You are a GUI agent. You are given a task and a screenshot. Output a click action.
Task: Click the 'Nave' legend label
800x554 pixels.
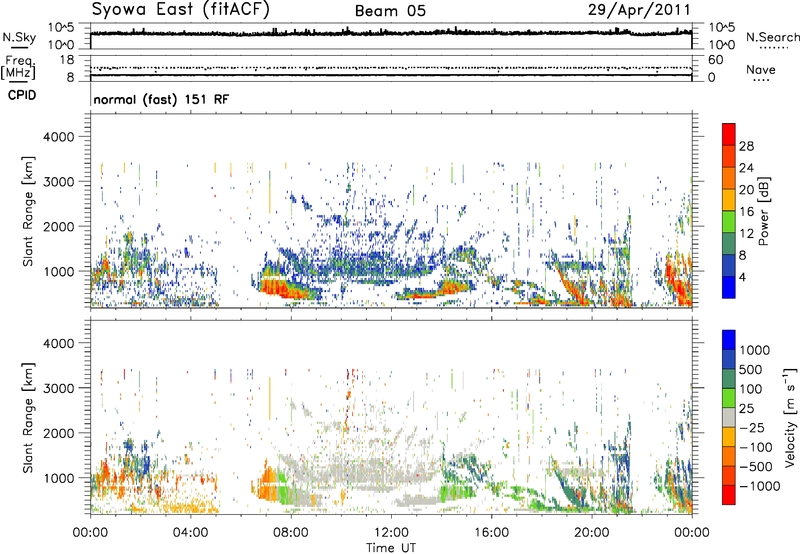tap(760, 70)
